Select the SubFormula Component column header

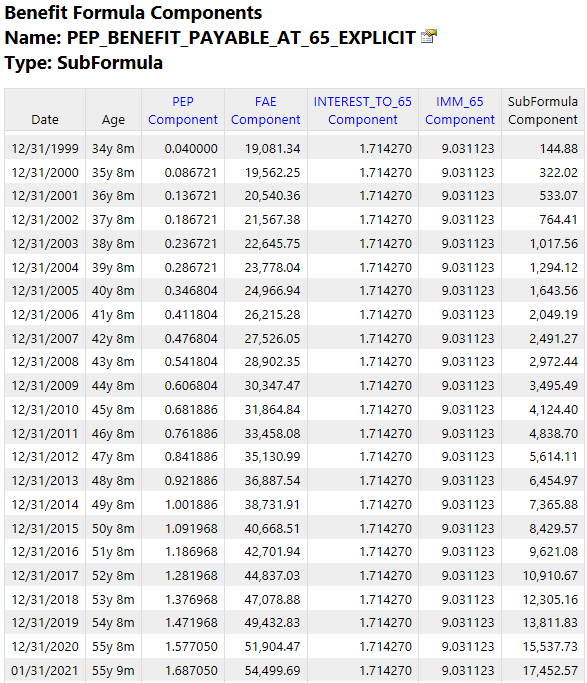tap(543, 111)
